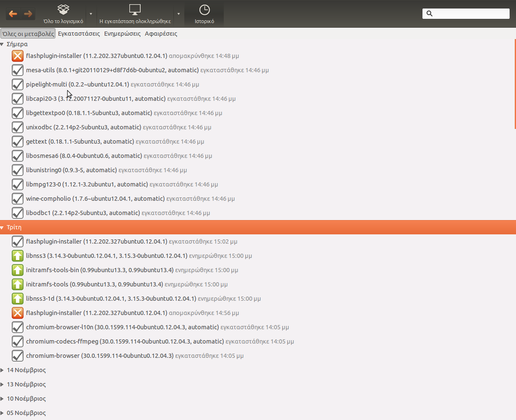Open Η εγκατάσταση ολοκληρώθηκε view
The image size is (516, 420).
click(135, 14)
